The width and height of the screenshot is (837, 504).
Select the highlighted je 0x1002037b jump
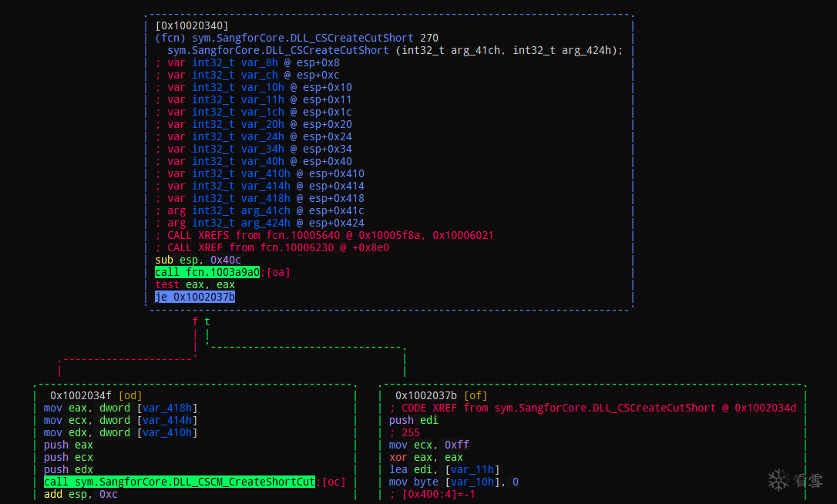coord(195,297)
